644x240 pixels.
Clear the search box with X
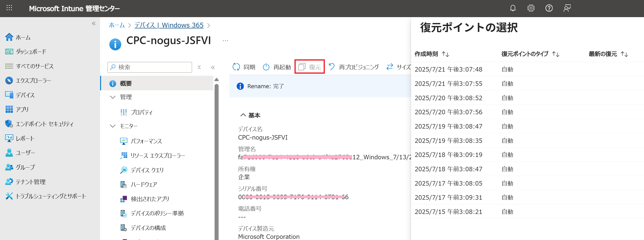199,67
